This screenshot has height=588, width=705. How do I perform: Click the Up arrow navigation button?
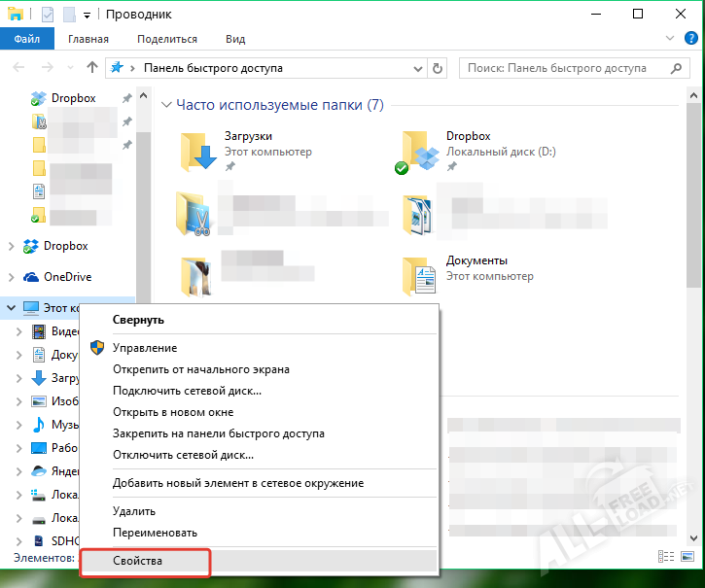[x=92, y=68]
